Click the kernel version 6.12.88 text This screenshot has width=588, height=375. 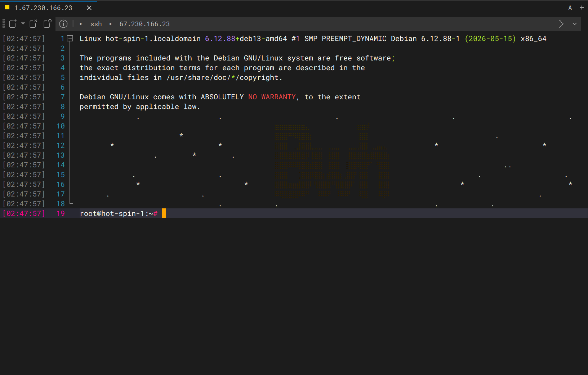point(220,39)
